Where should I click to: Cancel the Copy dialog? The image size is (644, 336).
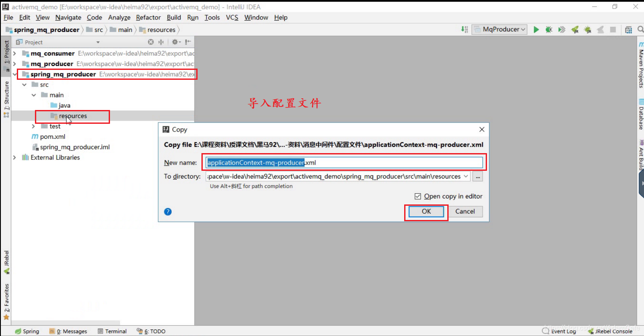(x=465, y=211)
